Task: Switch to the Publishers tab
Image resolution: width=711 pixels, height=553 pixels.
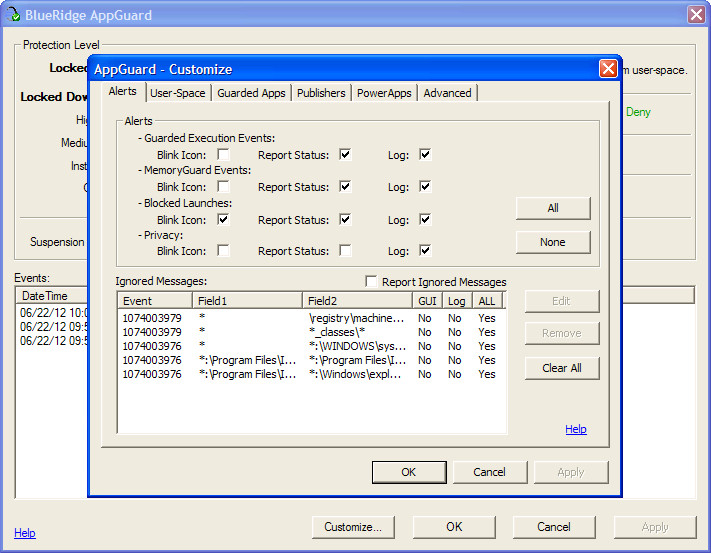Action: click(321, 93)
